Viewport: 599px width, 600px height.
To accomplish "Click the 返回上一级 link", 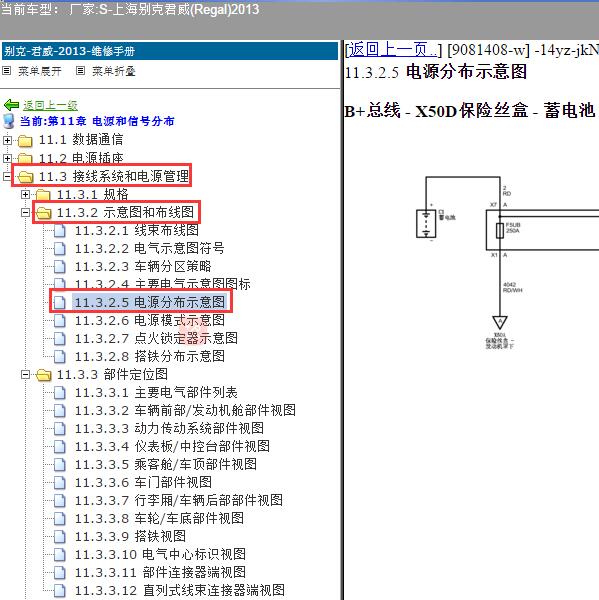I will (x=51, y=105).
